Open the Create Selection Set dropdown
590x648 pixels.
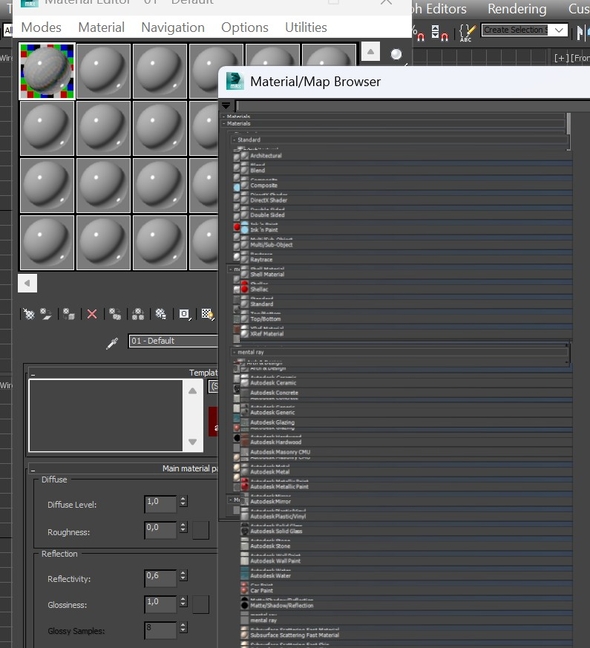click(559, 30)
